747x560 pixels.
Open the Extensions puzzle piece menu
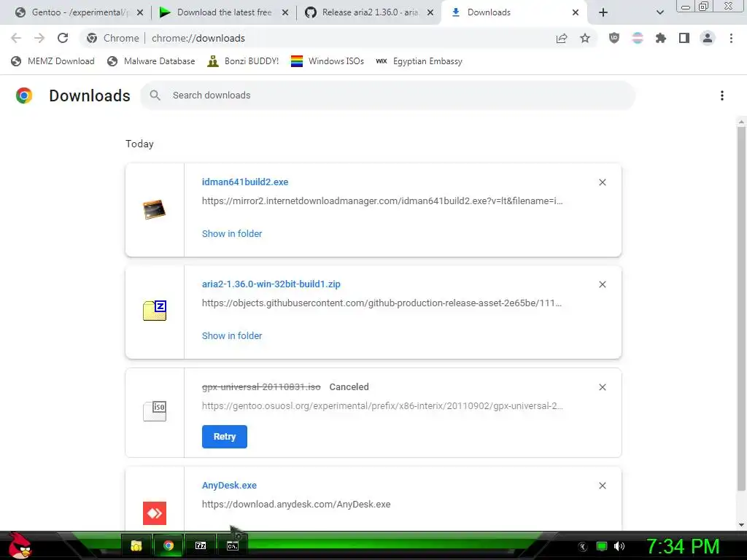click(661, 38)
